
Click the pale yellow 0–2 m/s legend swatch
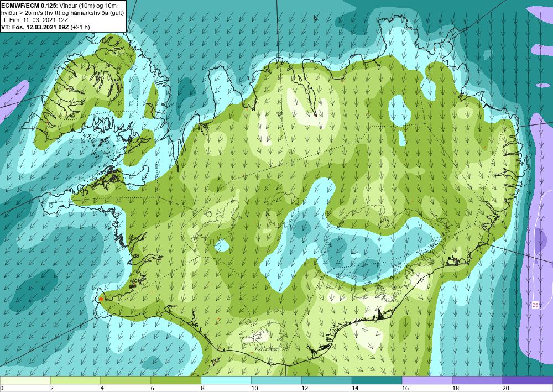[25, 380]
